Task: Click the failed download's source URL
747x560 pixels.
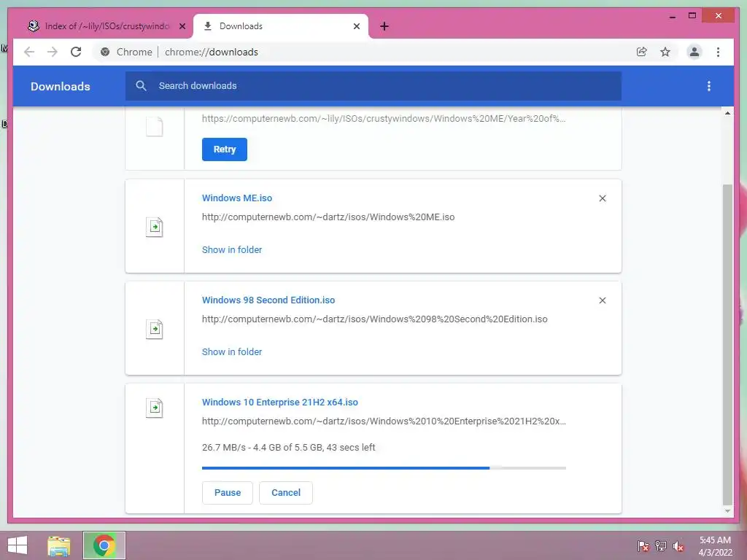Action: 384,119
